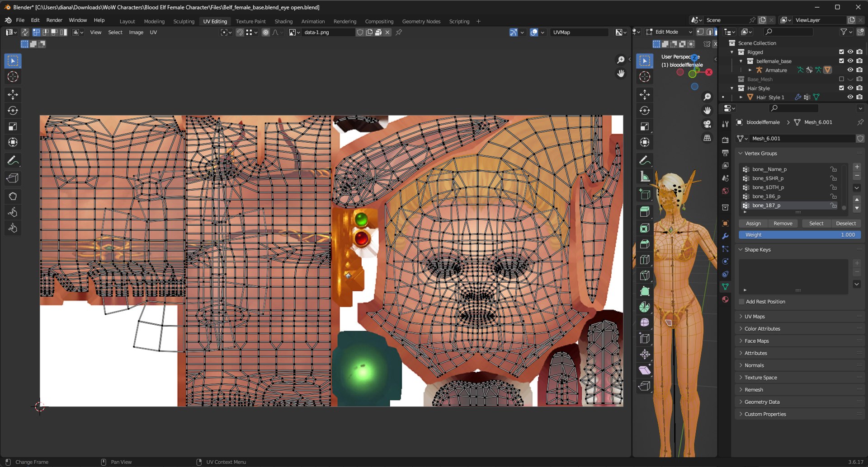Click the Select button beside Deselect
Viewport: 868px width, 467px height.
(x=816, y=224)
